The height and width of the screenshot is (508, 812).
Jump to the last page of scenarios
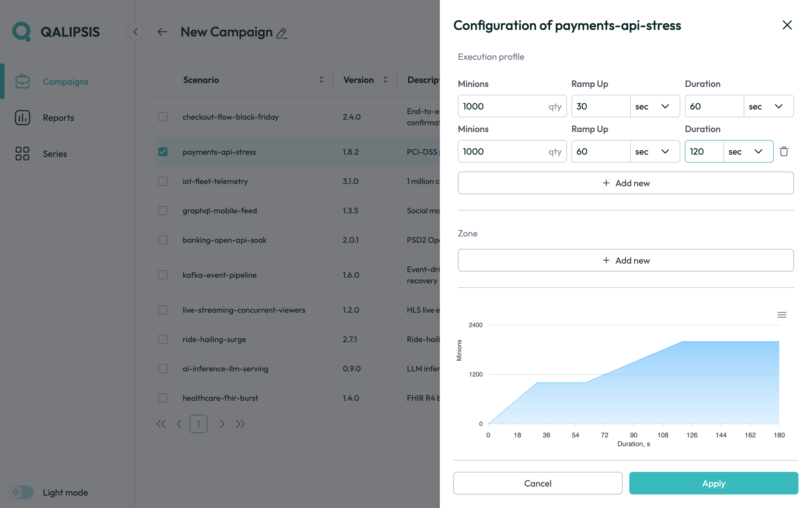point(240,424)
